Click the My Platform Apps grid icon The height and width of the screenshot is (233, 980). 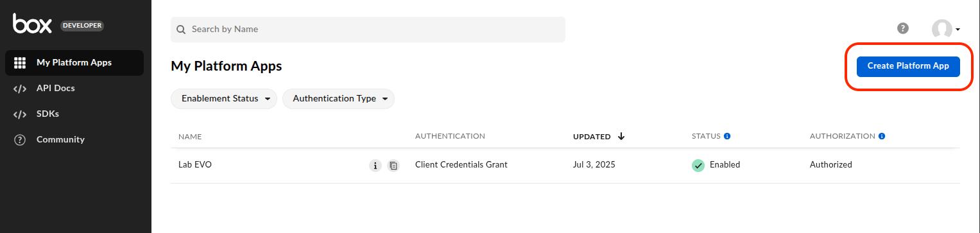click(20, 63)
